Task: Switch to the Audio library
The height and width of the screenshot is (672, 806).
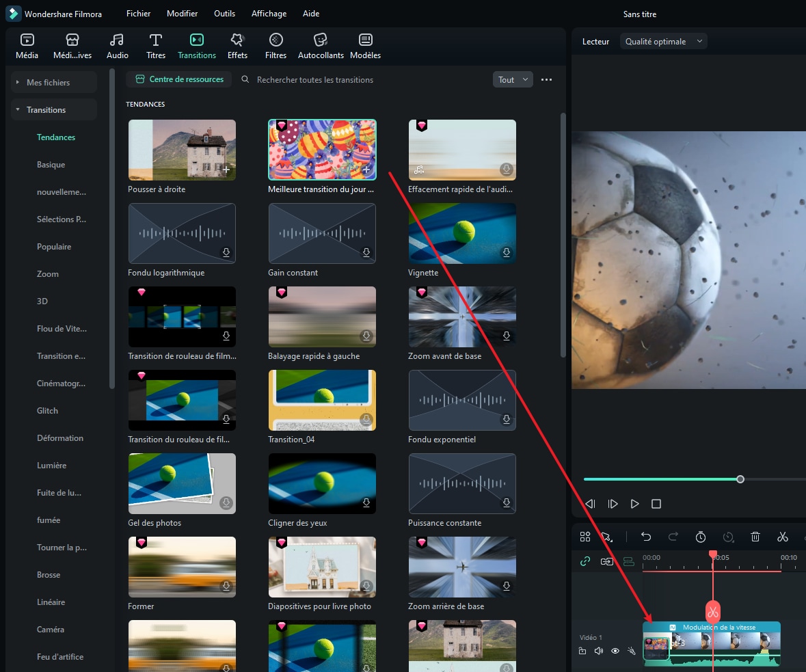Action: tap(117, 46)
